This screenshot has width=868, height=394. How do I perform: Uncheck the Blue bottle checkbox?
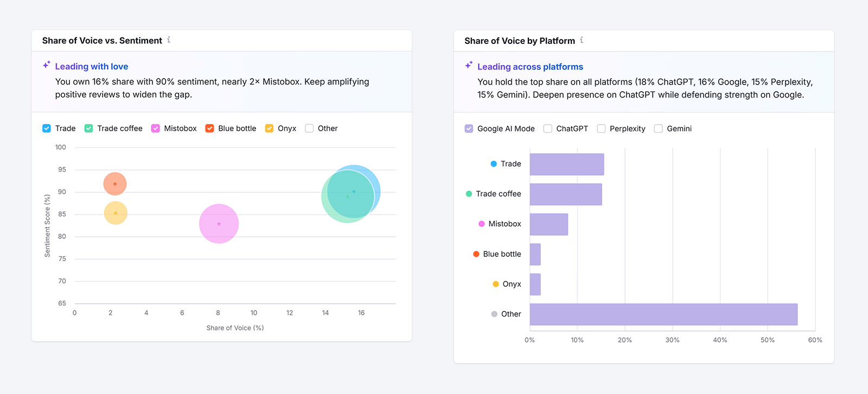click(209, 128)
